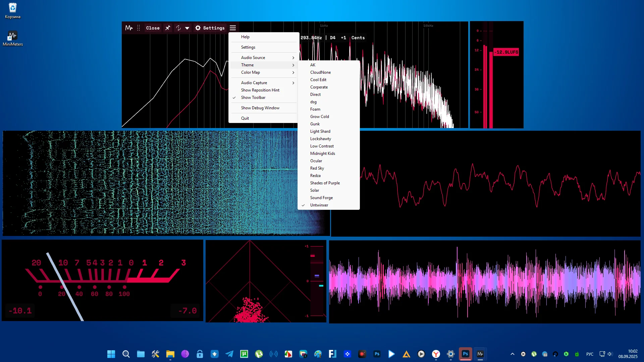
Task: Choose the Midnight Kids theme
Action: 322,154
